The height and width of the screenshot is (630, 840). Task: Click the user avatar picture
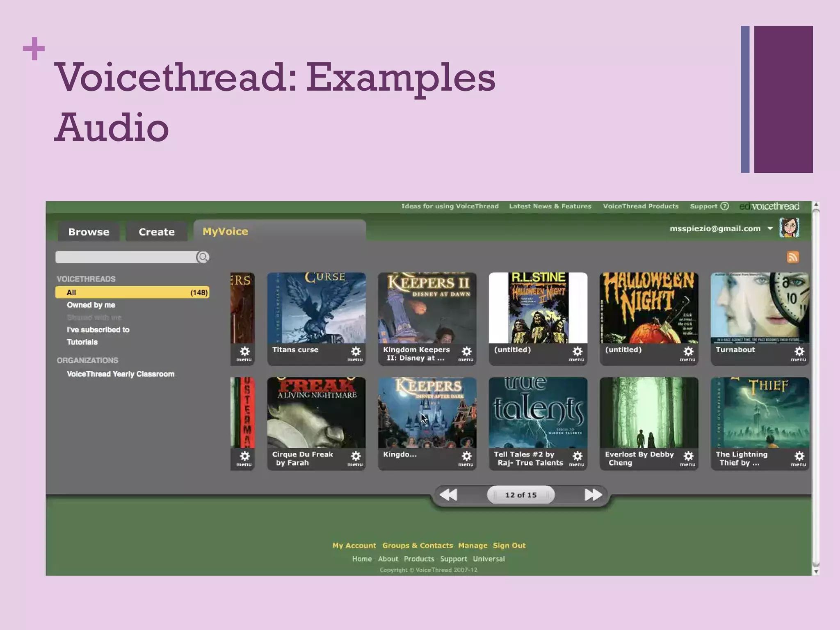789,228
